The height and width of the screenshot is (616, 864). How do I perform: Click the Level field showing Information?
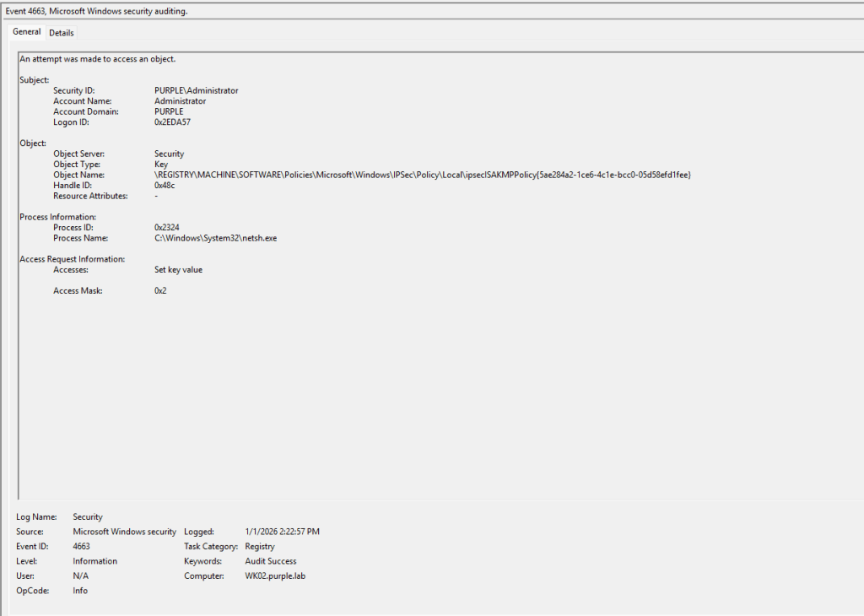[x=94, y=561]
